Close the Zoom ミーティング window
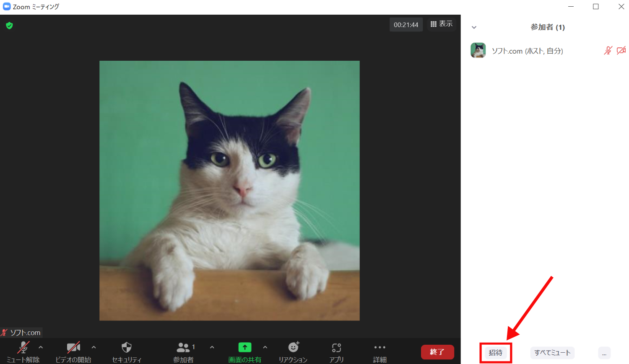 click(621, 7)
